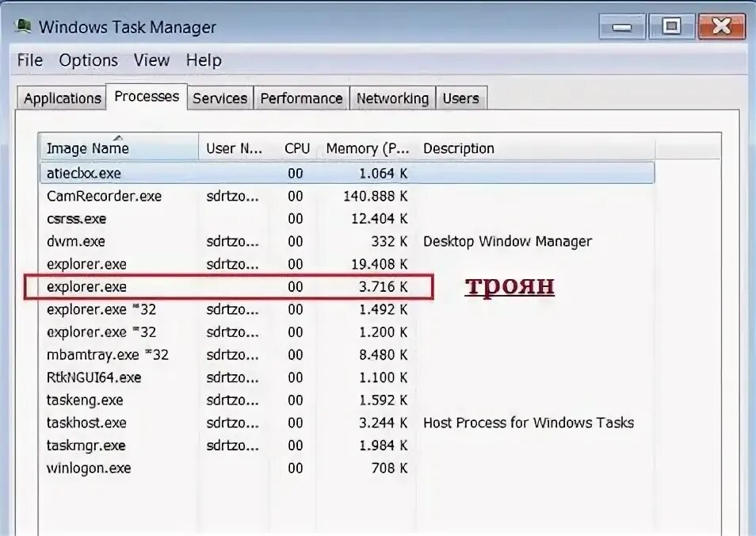The height and width of the screenshot is (536, 756).
Task: Click the 708 K memory value
Action: tap(390, 469)
